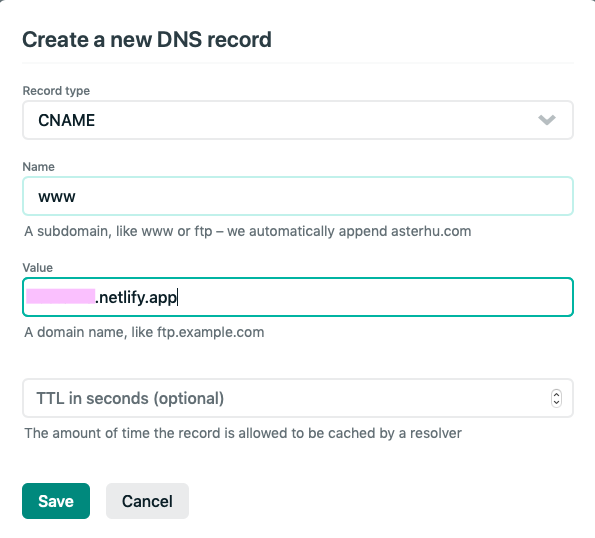Click the .netlify.app text in Value
This screenshot has width=595, height=538.
click(x=136, y=297)
